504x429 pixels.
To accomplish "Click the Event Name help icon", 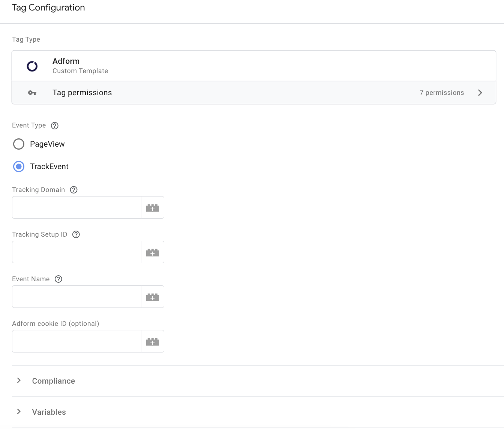I will [58, 279].
